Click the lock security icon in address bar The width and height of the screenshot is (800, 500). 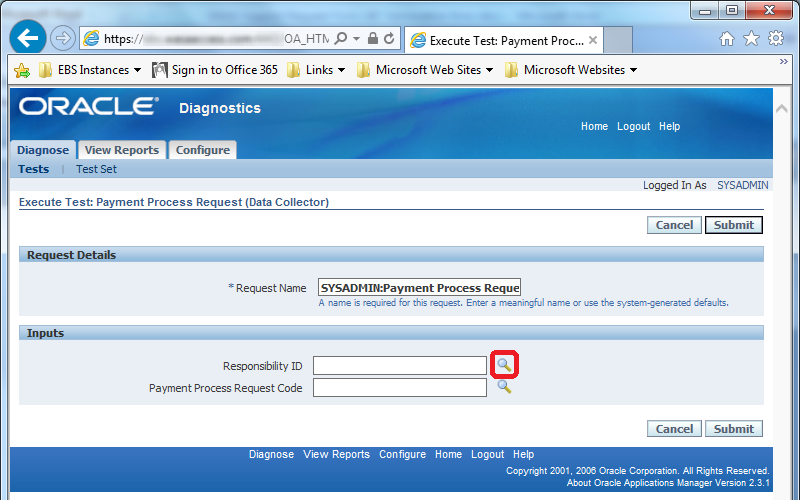pos(373,38)
